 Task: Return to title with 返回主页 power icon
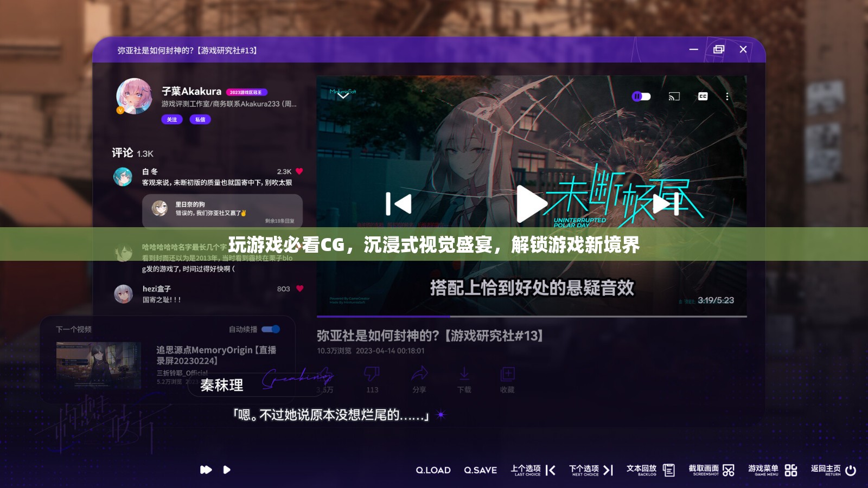click(834, 470)
